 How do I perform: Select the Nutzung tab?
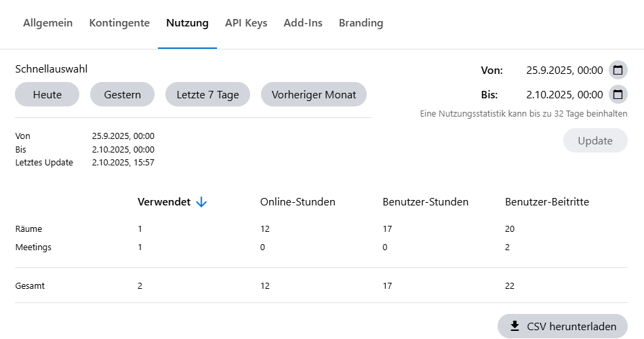pyautogui.click(x=187, y=23)
